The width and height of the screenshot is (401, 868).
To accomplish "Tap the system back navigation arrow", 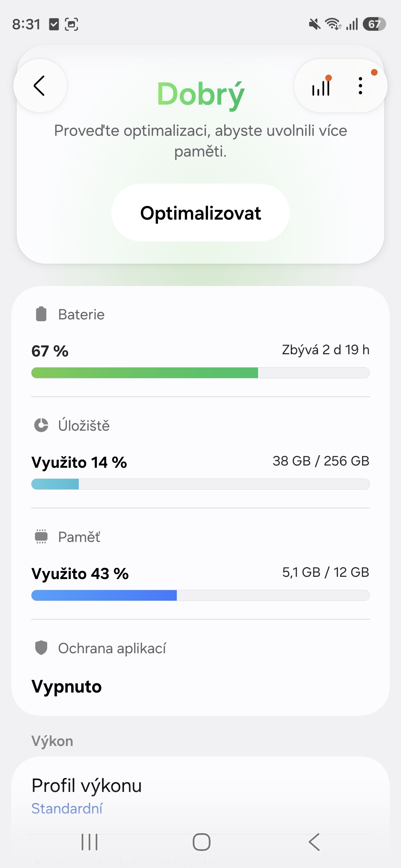I will [314, 842].
